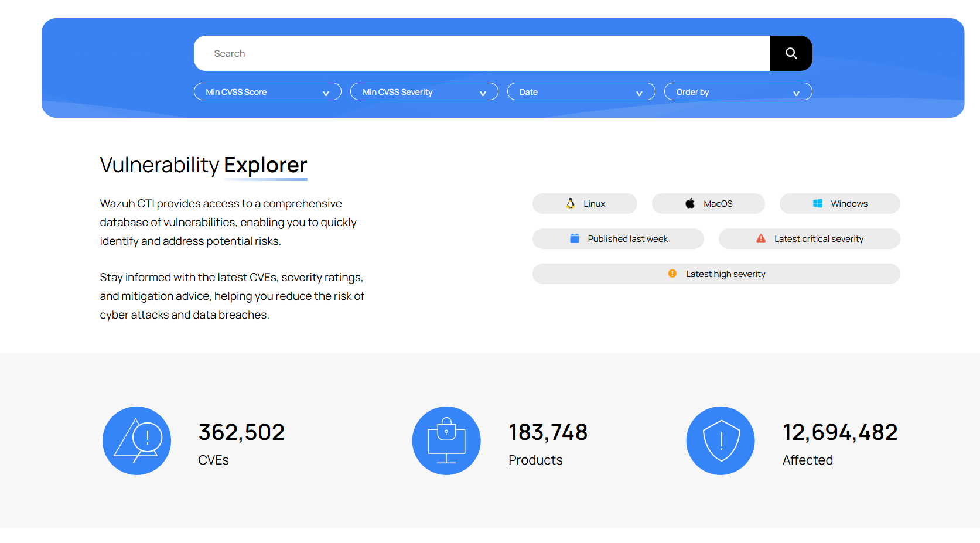This screenshot has width=980, height=543.
Task: Click the Products locked monitor icon
Action: point(446,440)
